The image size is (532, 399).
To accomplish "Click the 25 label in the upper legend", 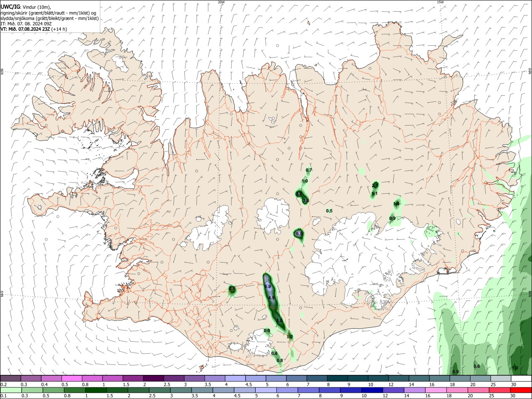I will tap(494, 384).
